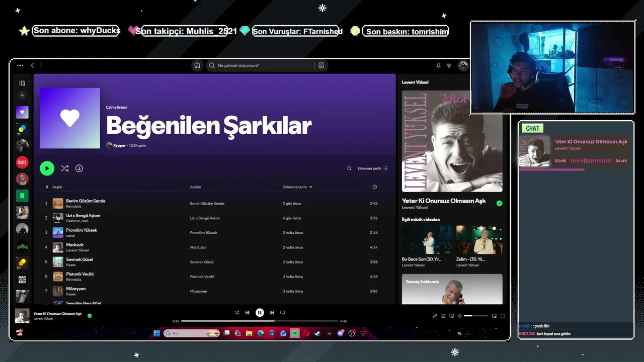Open Steam from the taskbar
Viewport: 644px width, 362px height.
pyautogui.click(x=317, y=333)
